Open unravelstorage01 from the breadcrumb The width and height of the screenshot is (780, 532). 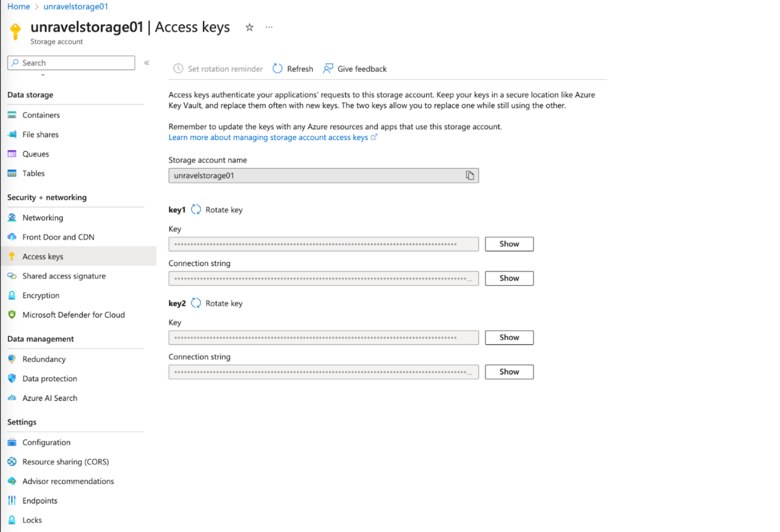click(x=76, y=6)
